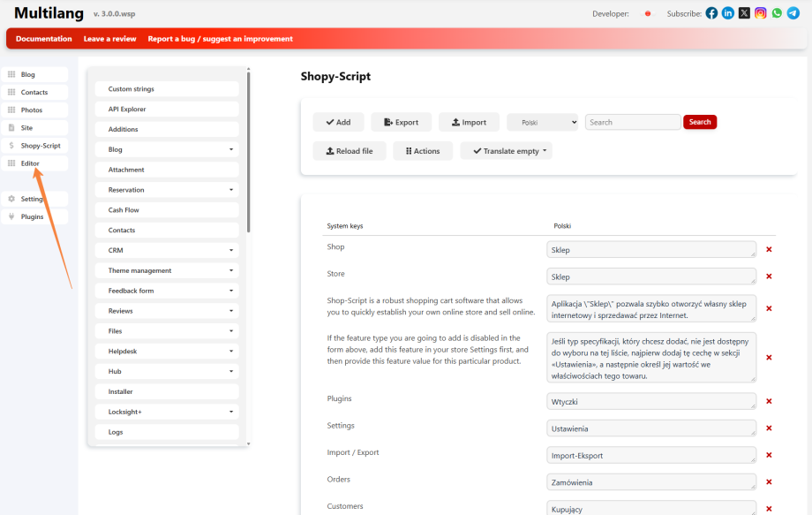Click the Export button

402,122
